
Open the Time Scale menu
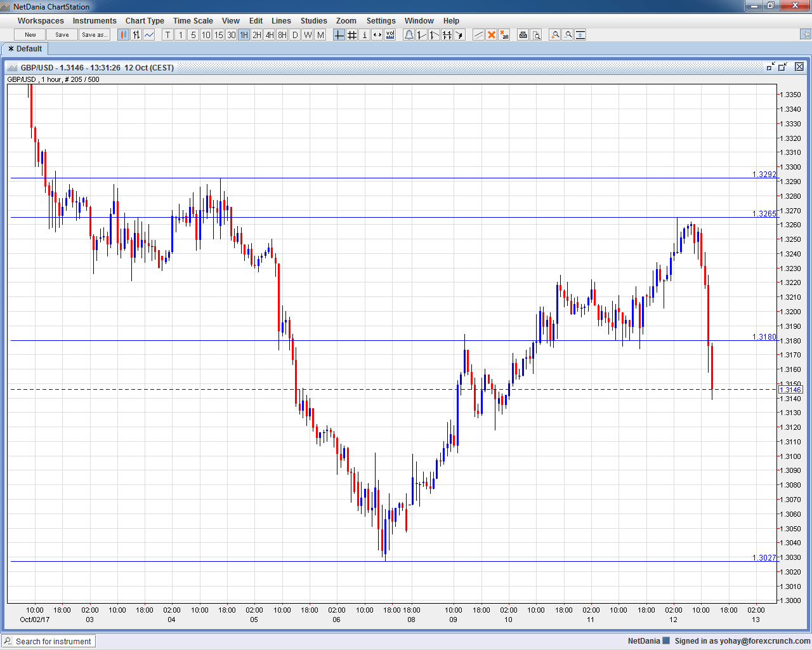pos(193,21)
